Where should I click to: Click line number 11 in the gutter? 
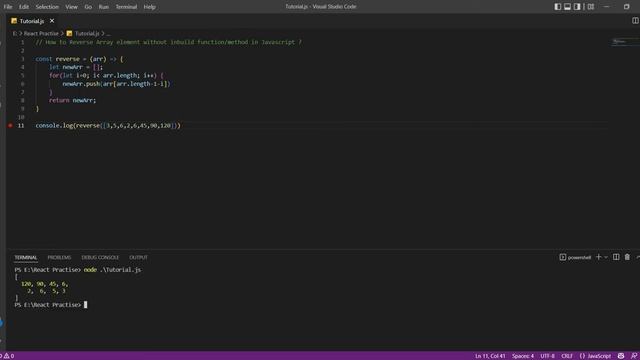(x=21, y=126)
